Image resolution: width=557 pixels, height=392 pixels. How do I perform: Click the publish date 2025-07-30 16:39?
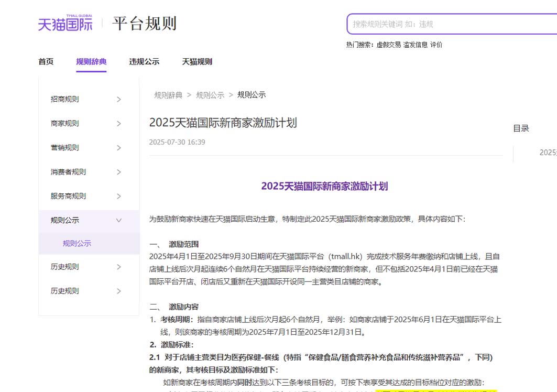177,142
